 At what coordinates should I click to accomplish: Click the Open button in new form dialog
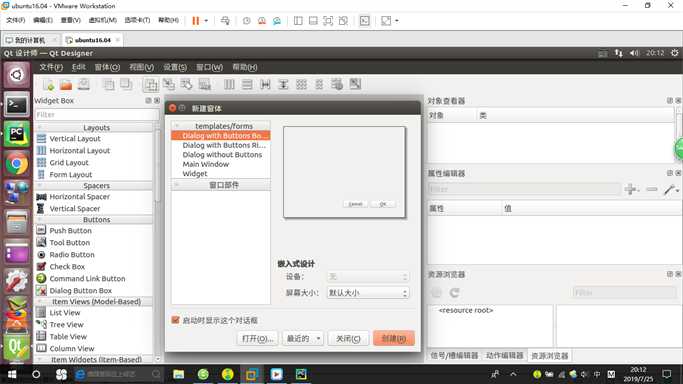[x=257, y=338]
